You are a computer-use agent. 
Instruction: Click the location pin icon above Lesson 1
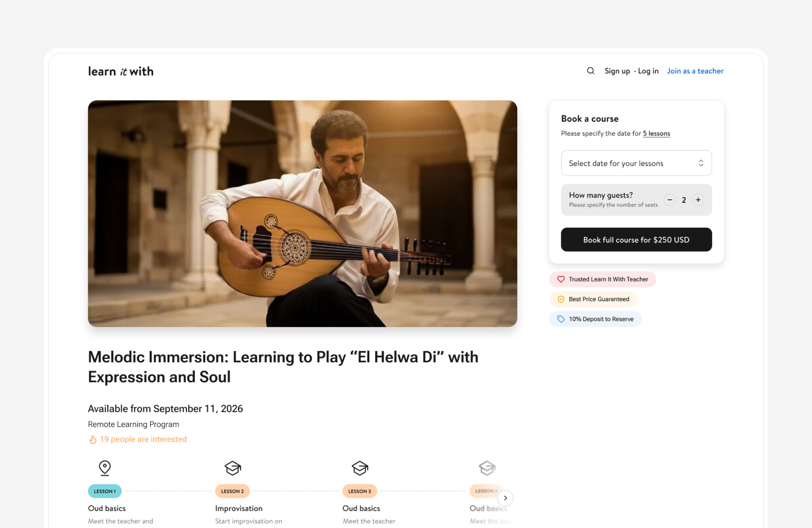click(x=105, y=468)
